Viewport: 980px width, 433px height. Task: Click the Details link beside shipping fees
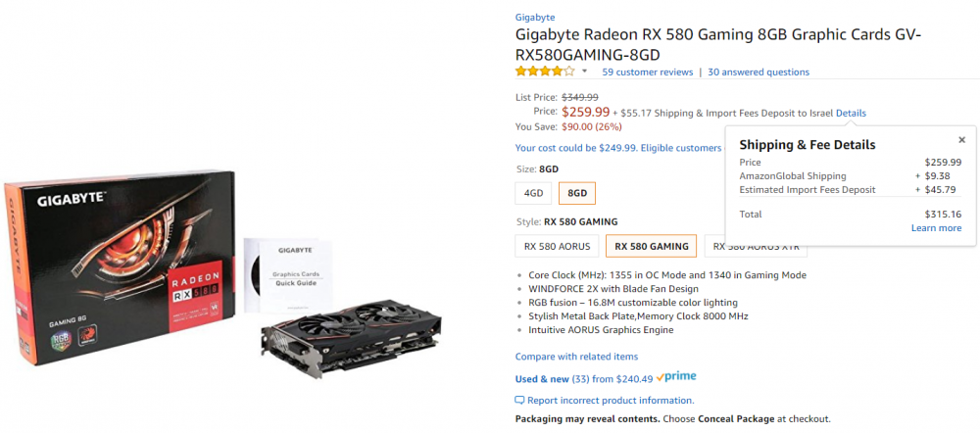click(851, 113)
